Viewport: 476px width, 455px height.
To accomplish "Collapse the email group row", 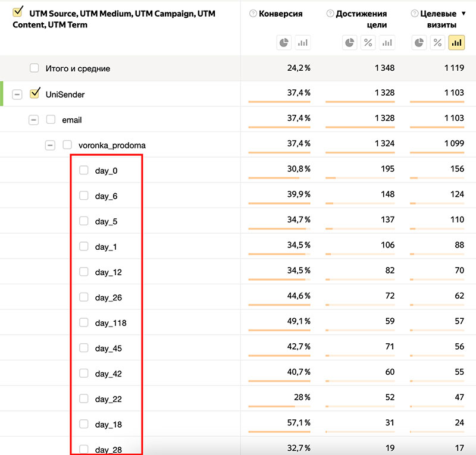I will click(34, 120).
